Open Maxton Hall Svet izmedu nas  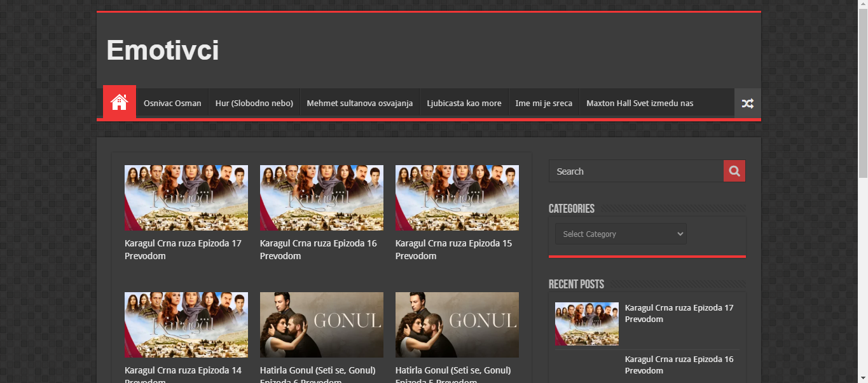coord(640,103)
